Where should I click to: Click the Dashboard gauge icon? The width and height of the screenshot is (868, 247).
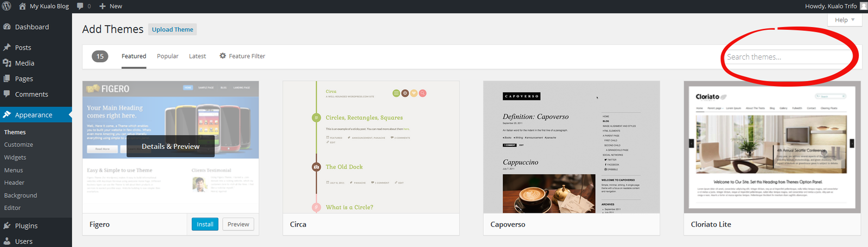[x=7, y=27]
